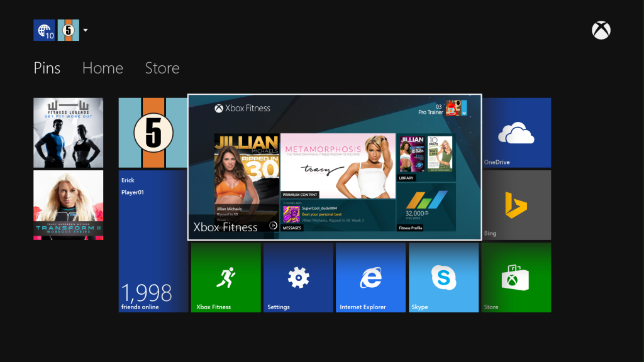Click the Xbox Fitness logo in preview

242,108
